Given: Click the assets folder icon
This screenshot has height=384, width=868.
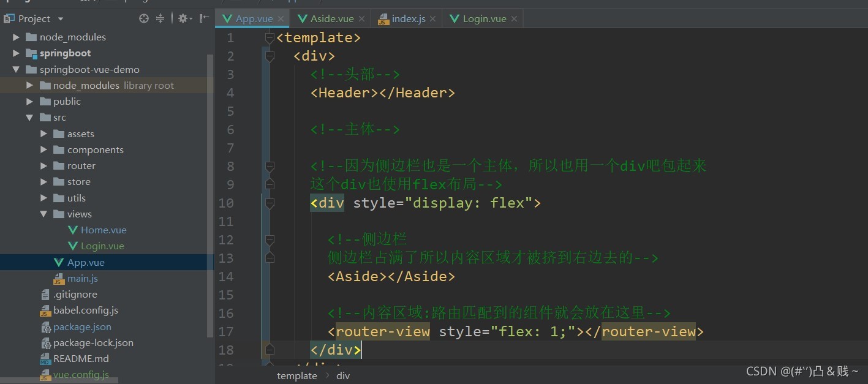Looking at the screenshot, I should coord(59,134).
